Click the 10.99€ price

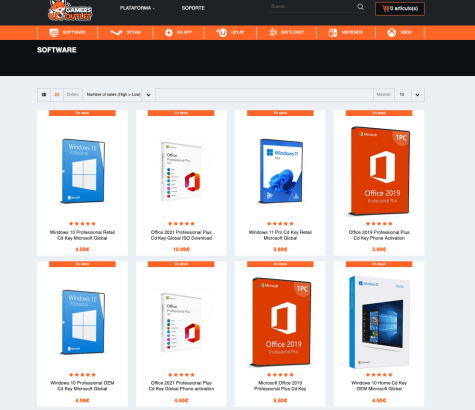point(181,249)
